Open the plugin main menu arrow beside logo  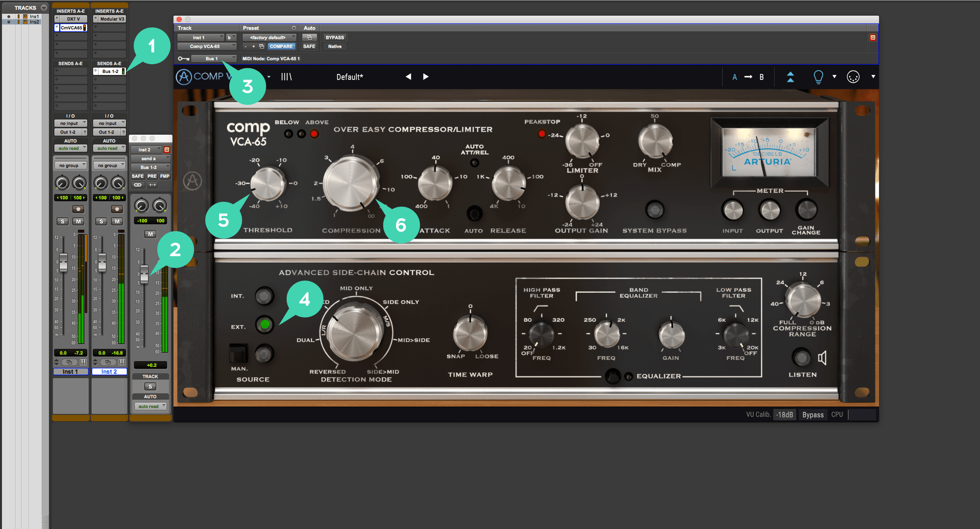pyautogui.click(x=268, y=77)
